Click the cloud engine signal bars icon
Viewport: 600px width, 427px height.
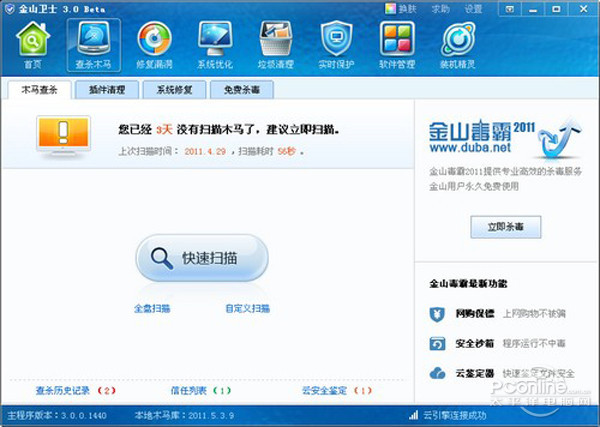[413, 415]
